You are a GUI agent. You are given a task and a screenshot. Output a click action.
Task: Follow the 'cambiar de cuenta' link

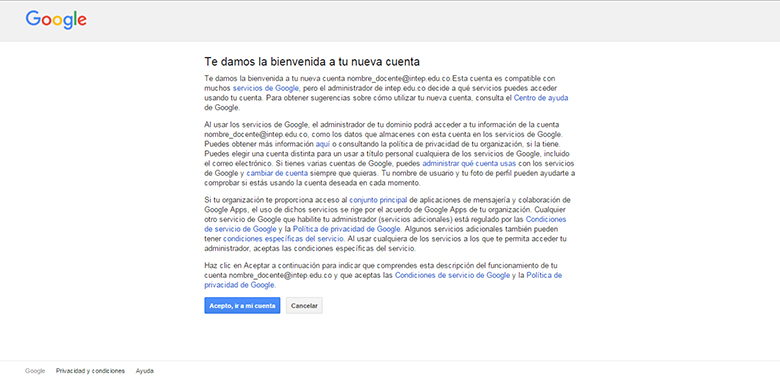pos(277,173)
